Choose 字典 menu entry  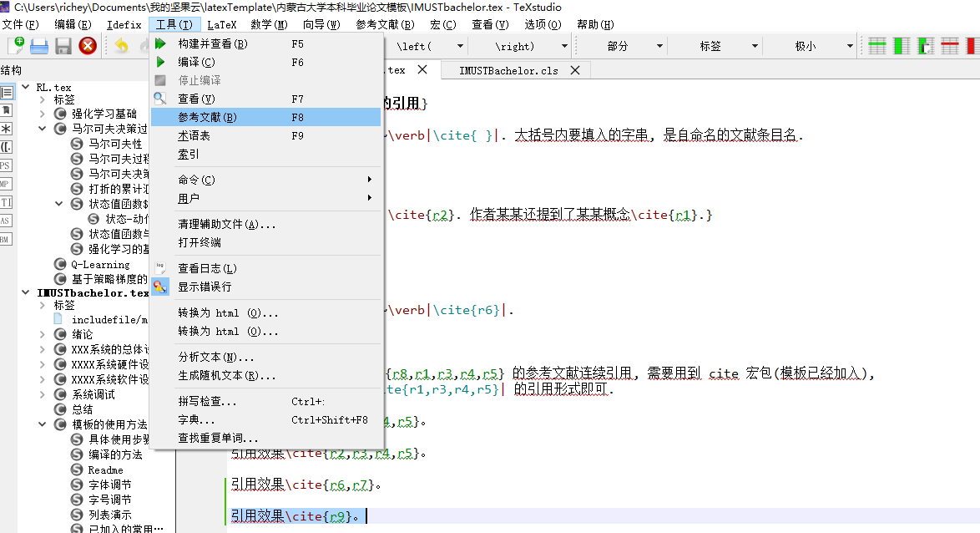pos(265,419)
